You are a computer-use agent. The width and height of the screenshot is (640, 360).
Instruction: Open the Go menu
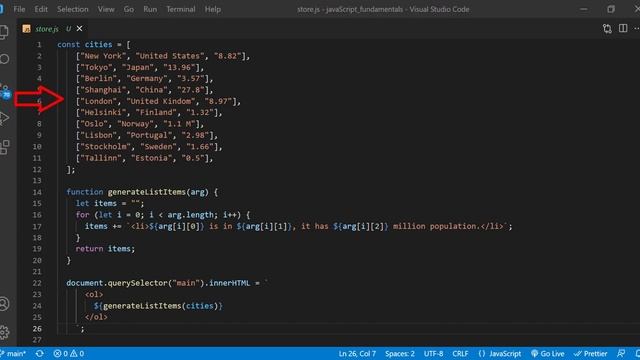coord(129,9)
